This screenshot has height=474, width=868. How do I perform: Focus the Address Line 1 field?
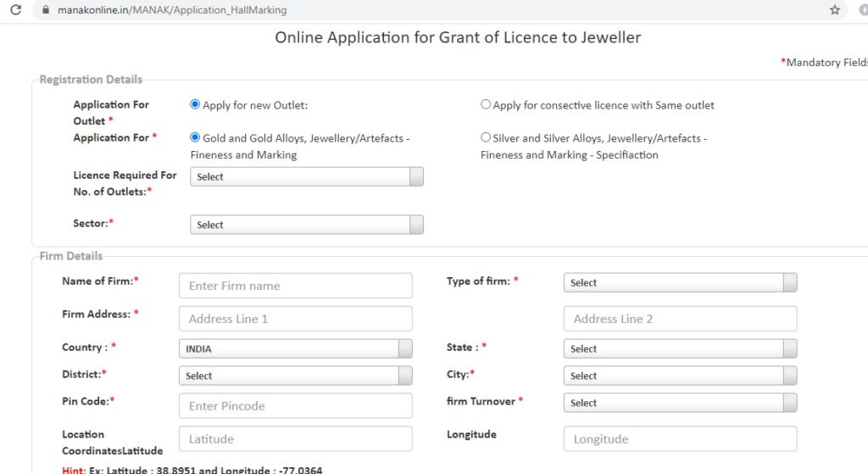pyautogui.click(x=296, y=319)
